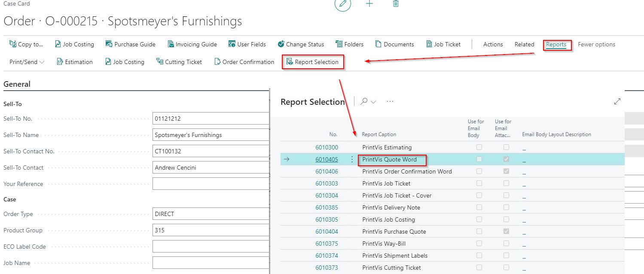
Task: Click the General section heading
Action: (x=17, y=84)
